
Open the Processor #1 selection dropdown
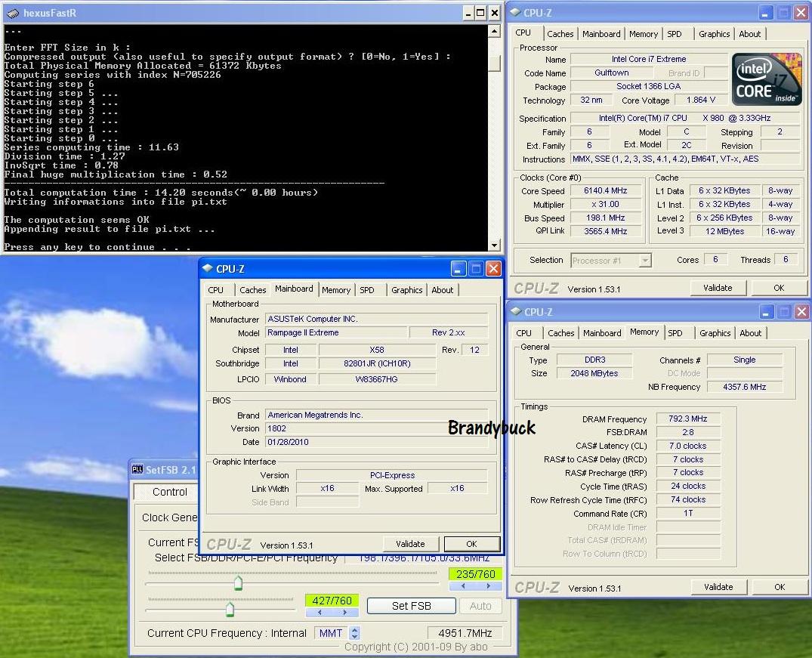(x=645, y=260)
